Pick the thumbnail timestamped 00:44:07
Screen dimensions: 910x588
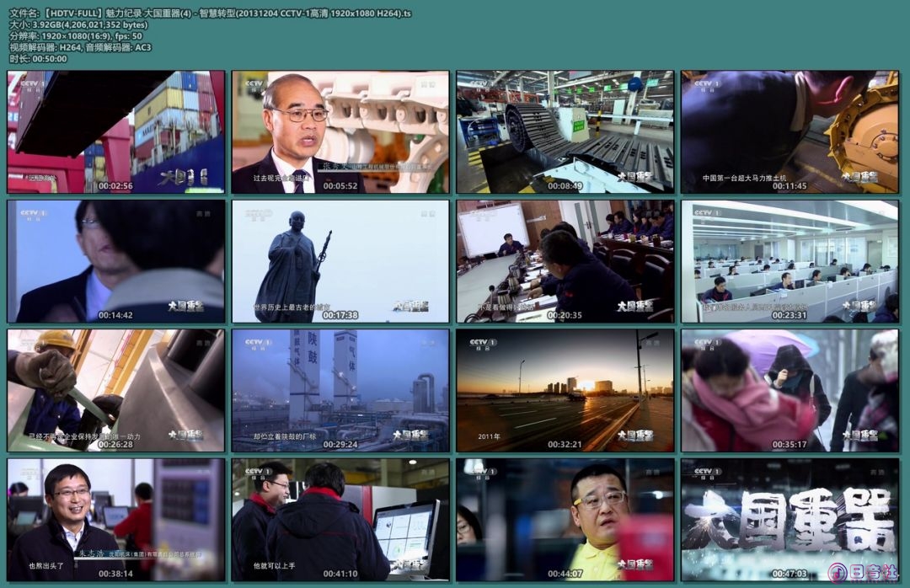tap(565, 520)
